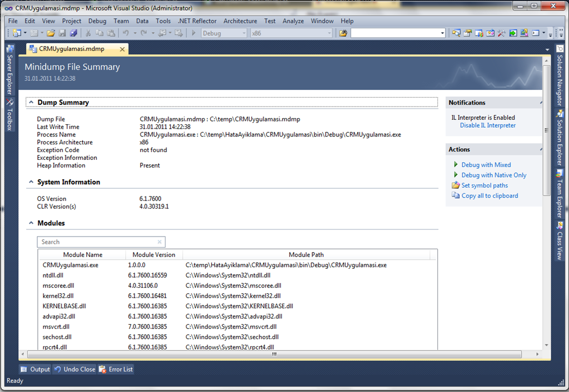Sort by the Module Path column header
This screenshot has height=392, width=569.
(x=306, y=254)
